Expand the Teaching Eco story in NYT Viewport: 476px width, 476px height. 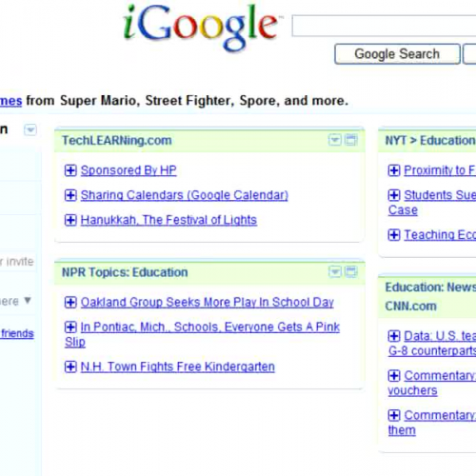(x=394, y=235)
